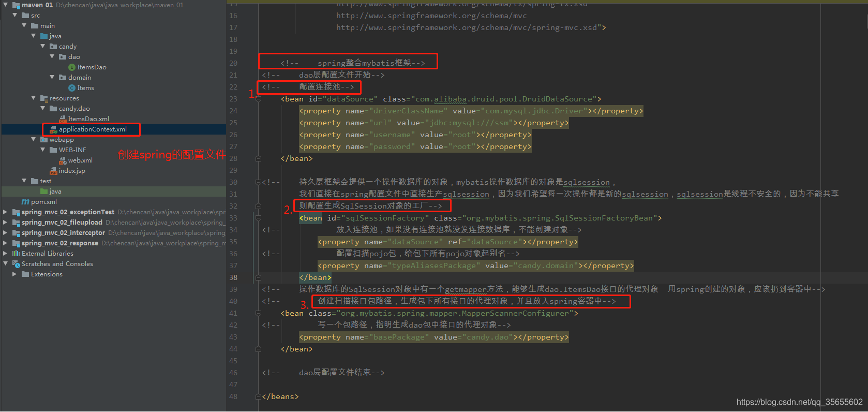This screenshot has height=412, width=868.
Task: Click the Maven pom.xml icon
Action: (x=25, y=202)
